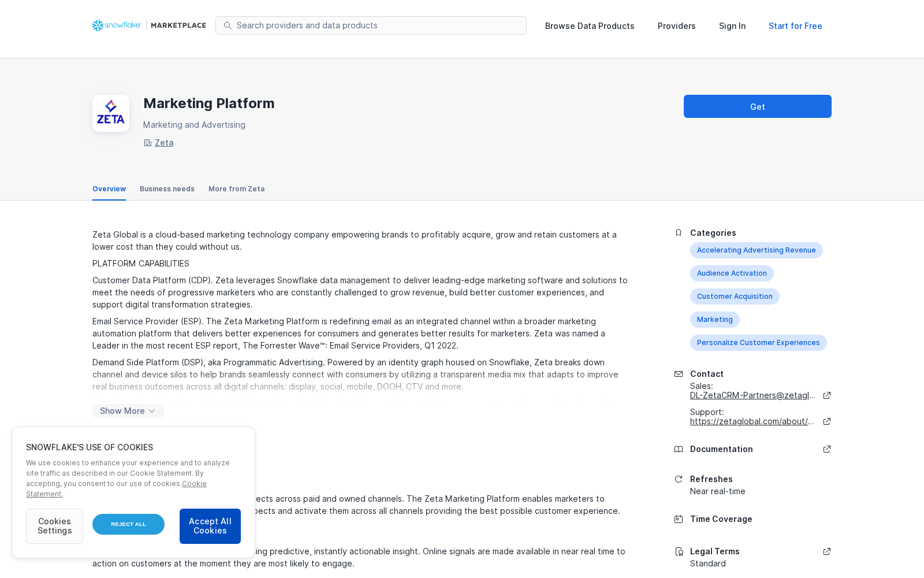
Task: Open the Sales email external link icon
Action: (827, 395)
